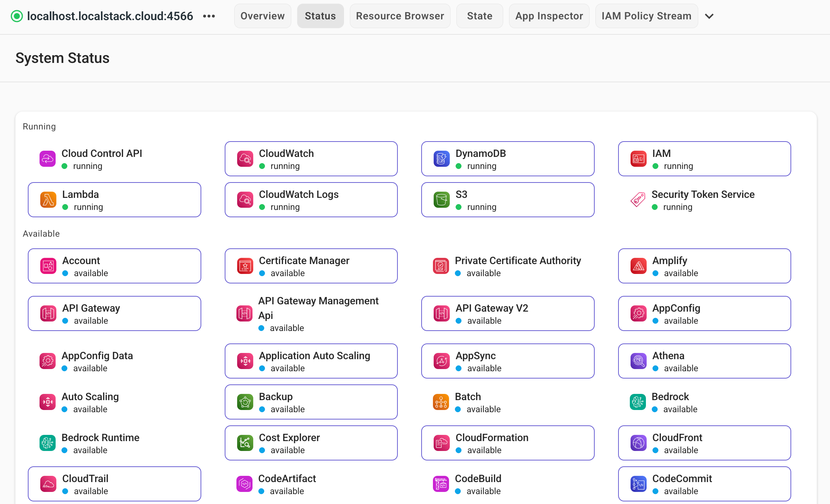
Task: Click the Account service icon
Action: pyautogui.click(x=48, y=266)
